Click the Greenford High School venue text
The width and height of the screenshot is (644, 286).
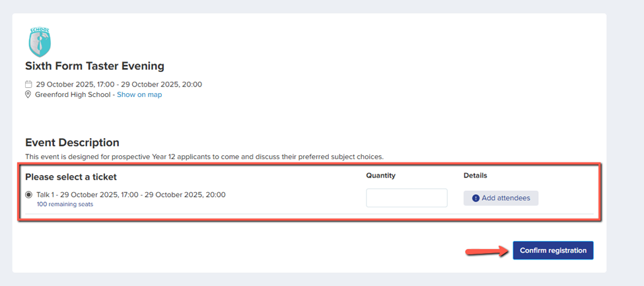74,94
